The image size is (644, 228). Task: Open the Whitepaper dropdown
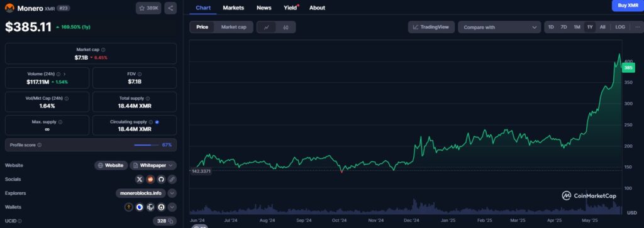coord(153,165)
